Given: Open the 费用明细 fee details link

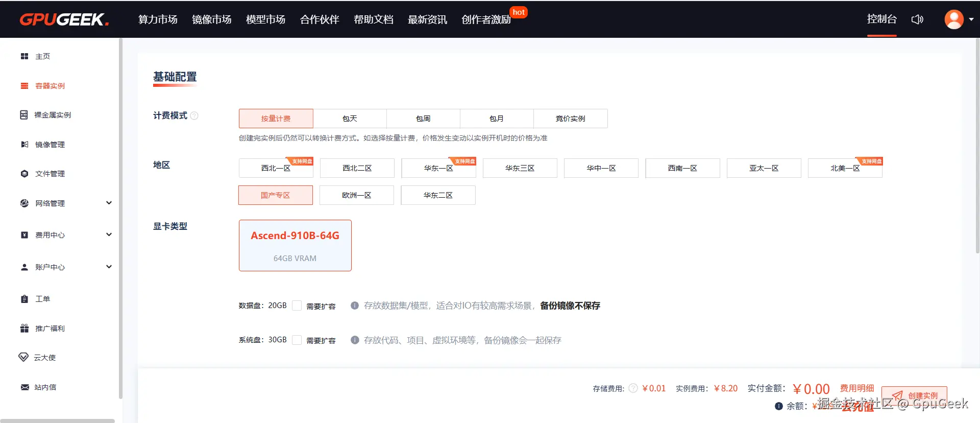Looking at the screenshot, I should click(857, 388).
